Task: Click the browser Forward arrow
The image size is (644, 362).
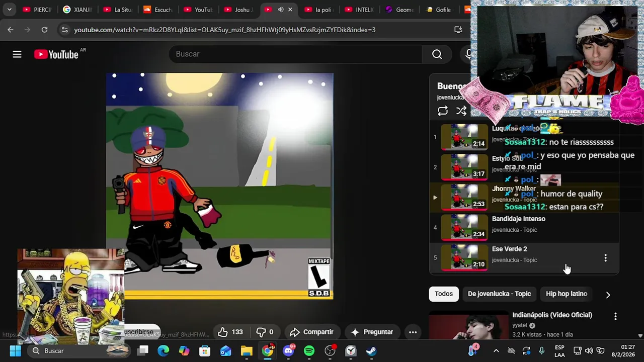Action: click(x=27, y=30)
